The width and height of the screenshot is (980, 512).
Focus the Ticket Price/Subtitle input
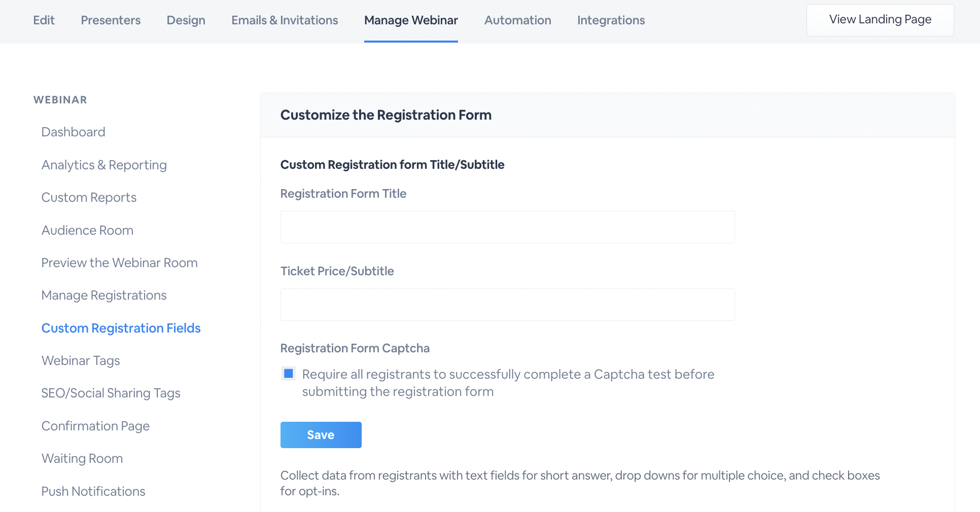(x=507, y=305)
